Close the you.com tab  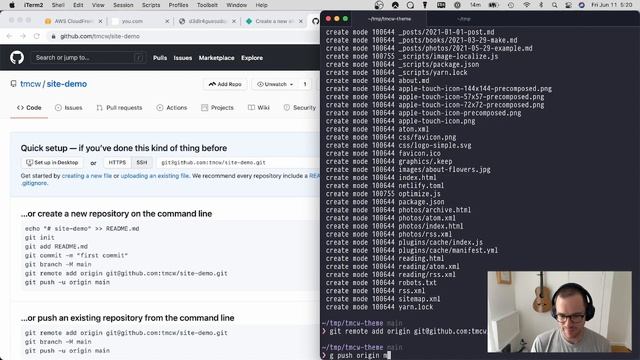[167, 21]
